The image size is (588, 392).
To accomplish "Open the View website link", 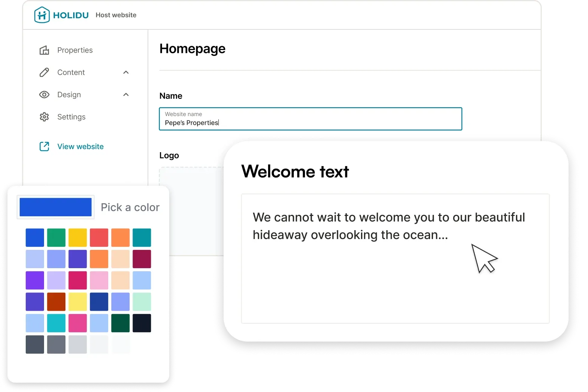I will [x=80, y=147].
